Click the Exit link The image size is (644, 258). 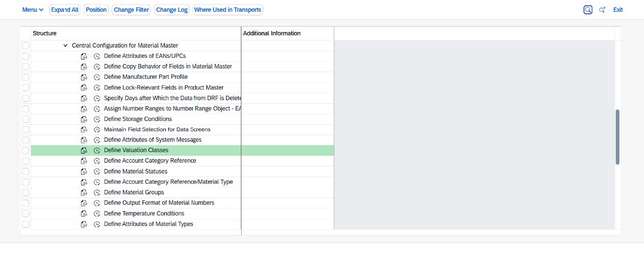tap(618, 10)
